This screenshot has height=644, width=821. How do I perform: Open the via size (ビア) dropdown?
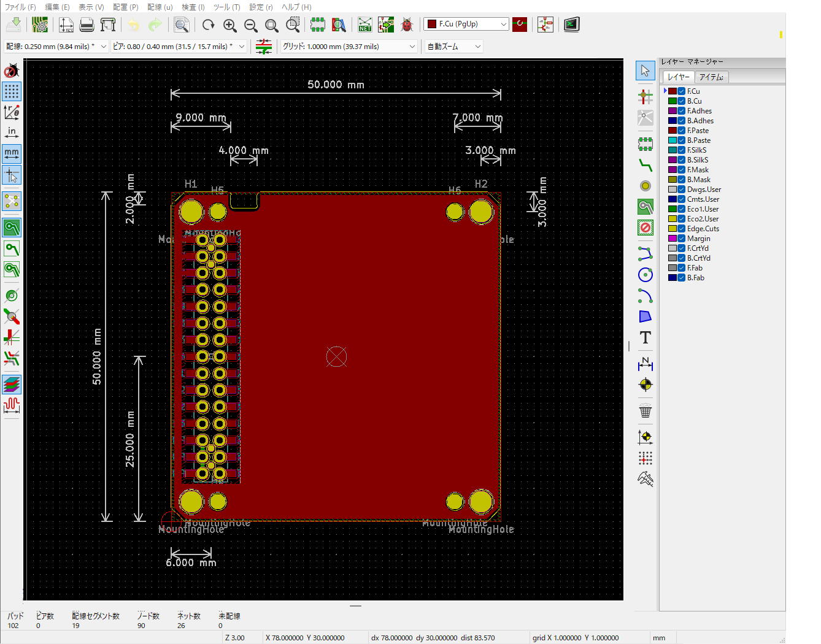pyautogui.click(x=179, y=47)
